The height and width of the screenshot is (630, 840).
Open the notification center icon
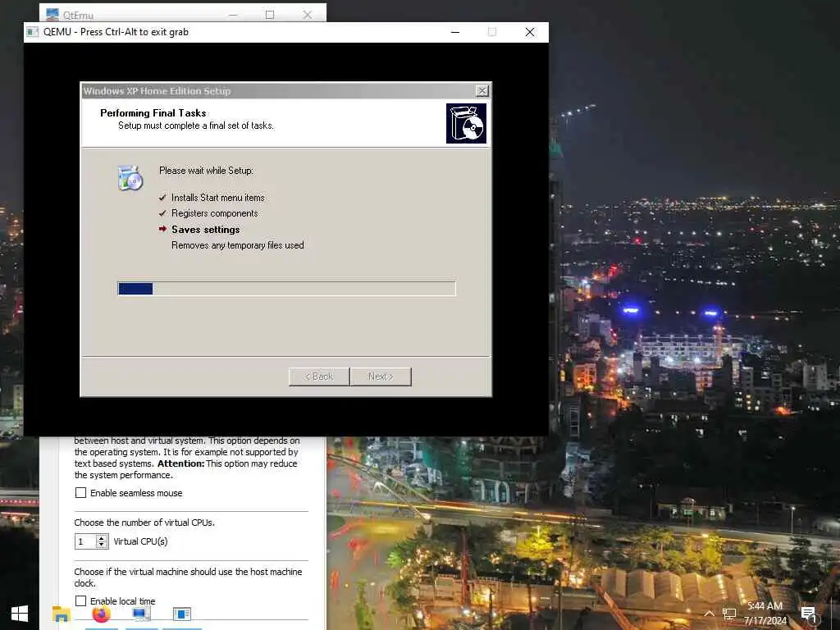pos(809,614)
